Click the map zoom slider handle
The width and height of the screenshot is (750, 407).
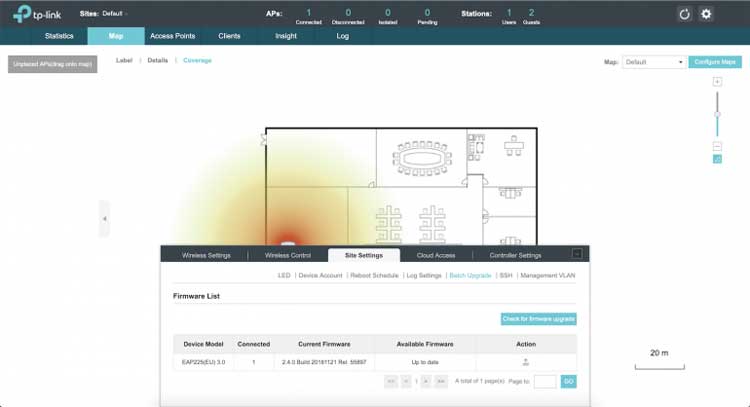pos(716,115)
